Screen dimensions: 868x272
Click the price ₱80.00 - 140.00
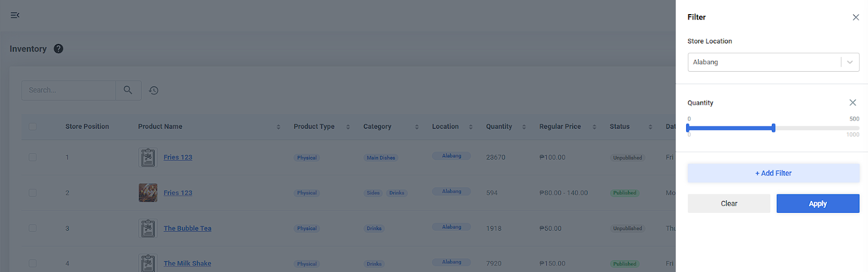pyautogui.click(x=564, y=193)
